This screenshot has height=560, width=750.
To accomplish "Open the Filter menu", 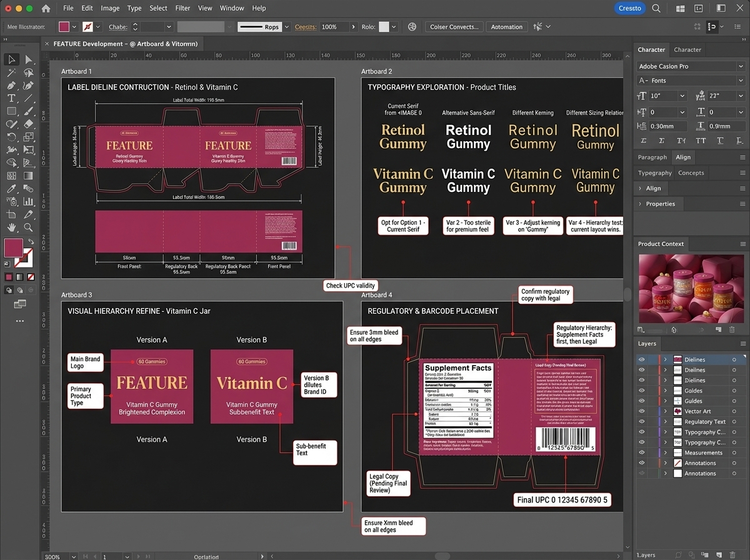I will pyautogui.click(x=182, y=8).
